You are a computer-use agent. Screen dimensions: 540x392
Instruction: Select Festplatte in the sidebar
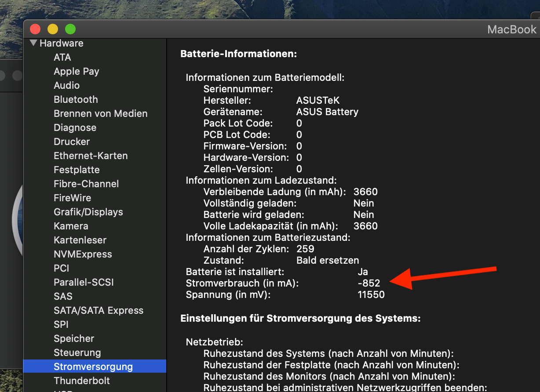tap(77, 170)
